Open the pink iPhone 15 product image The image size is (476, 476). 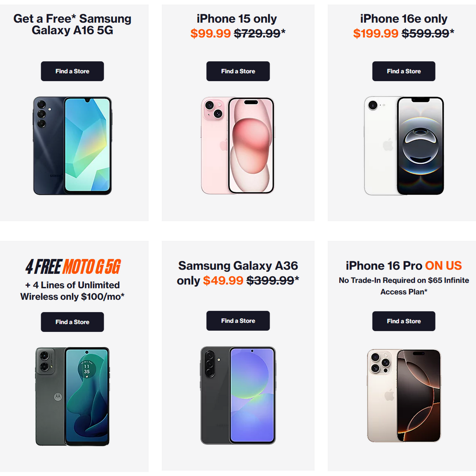click(x=238, y=146)
